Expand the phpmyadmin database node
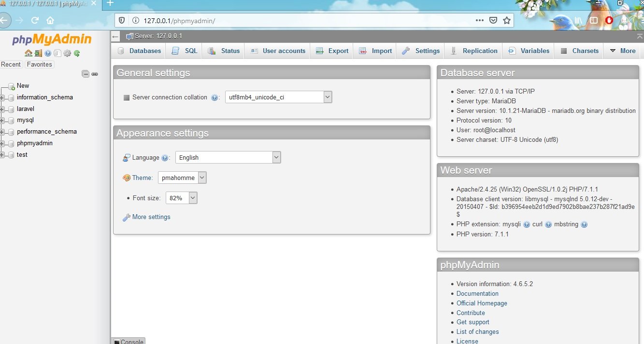 2,143
